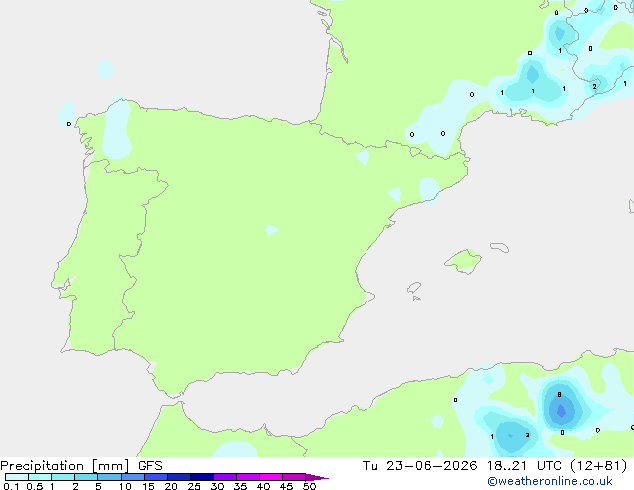This screenshot has height=490, width=634.
Task: Click the 45–50 mm legend color swatch
Action: pyautogui.click(x=294, y=477)
